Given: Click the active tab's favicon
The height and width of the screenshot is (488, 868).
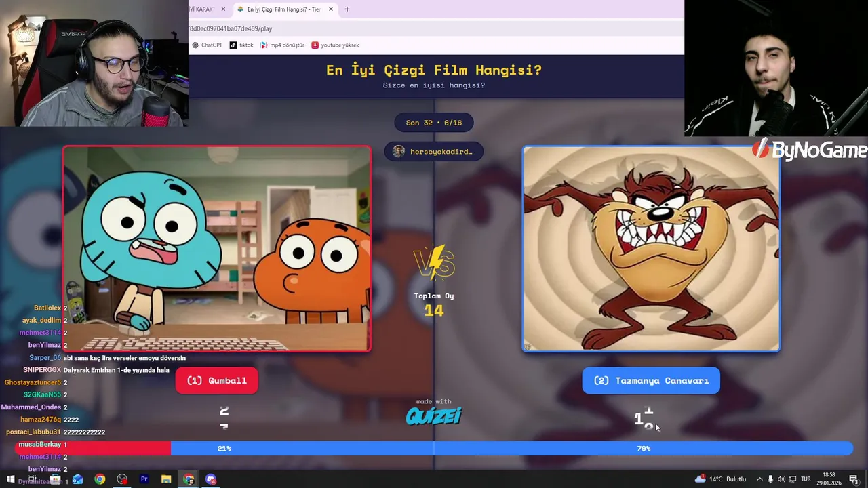Looking at the screenshot, I should click(241, 9).
